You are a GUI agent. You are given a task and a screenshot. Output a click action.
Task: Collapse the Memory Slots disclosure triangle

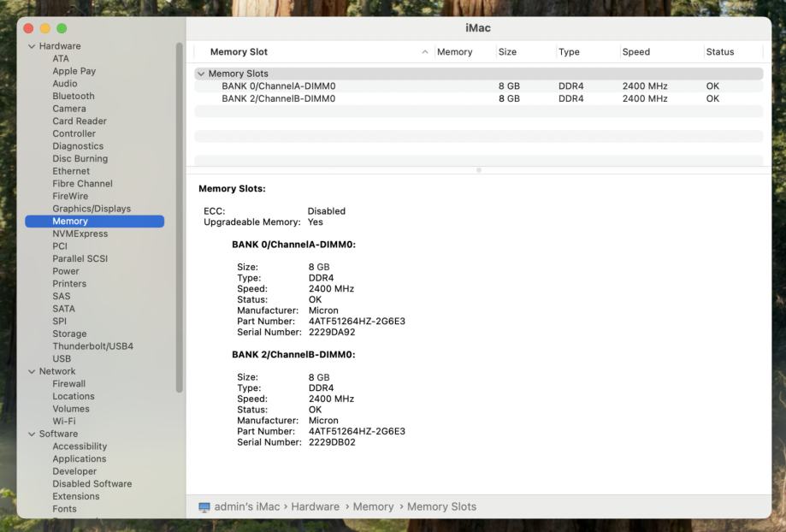(201, 74)
